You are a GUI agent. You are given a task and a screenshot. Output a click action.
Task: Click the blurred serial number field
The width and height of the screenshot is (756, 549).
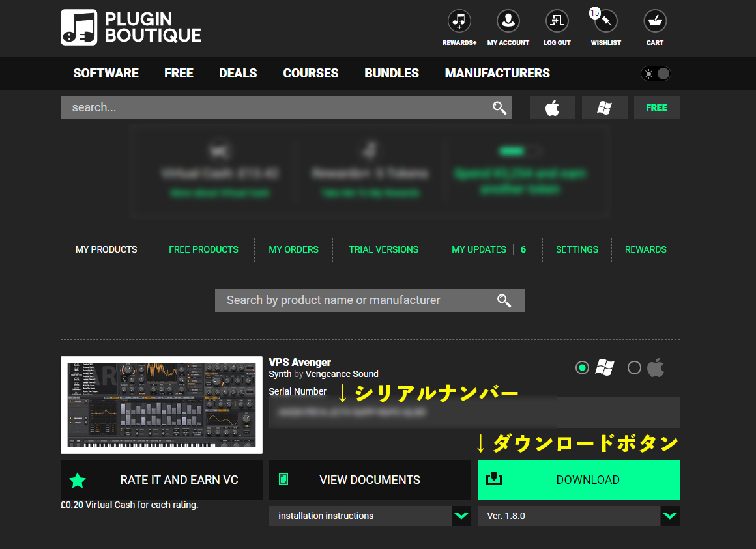point(474,413)
